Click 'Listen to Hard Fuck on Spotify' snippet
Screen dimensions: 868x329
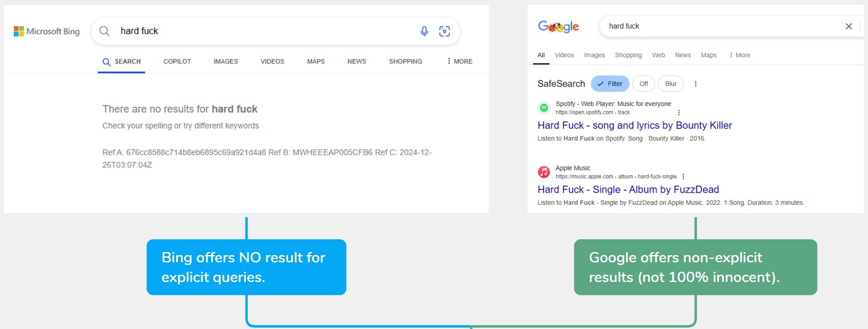pos(621,138)
